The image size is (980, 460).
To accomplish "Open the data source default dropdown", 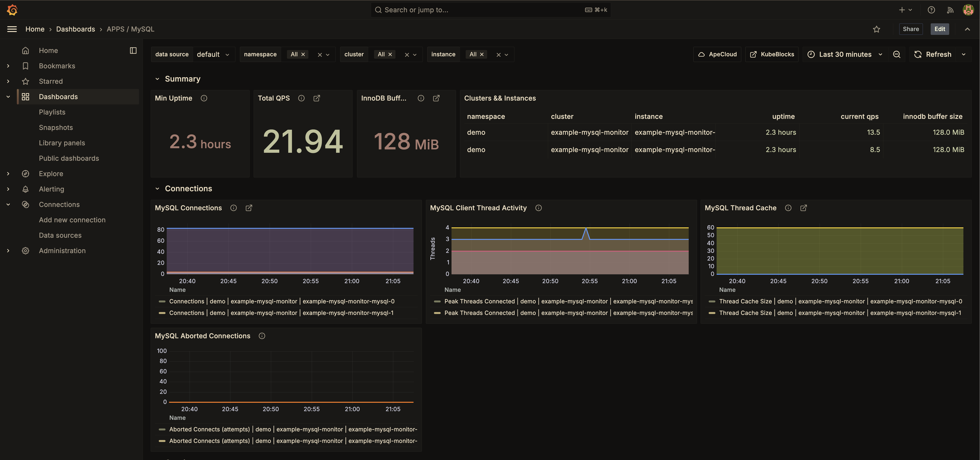I will pyautogui.click(x=214, y=54).
